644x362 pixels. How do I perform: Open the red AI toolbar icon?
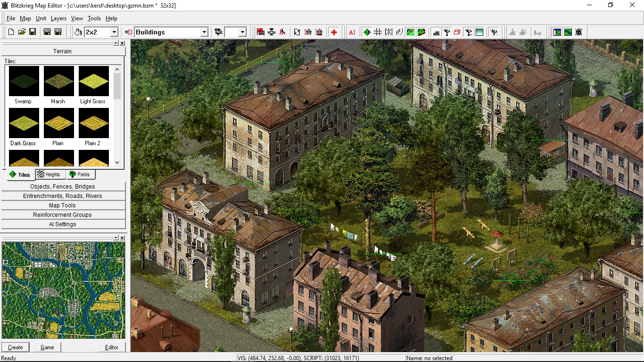coord(352,32)
